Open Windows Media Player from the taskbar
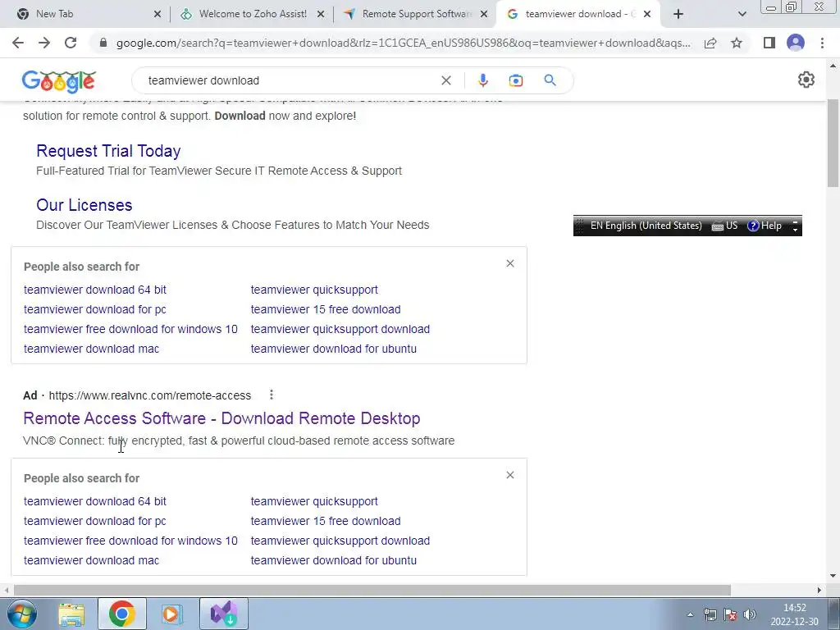Image resolution: width=840 pixels, height=630 pixels. tap(172, 614)
